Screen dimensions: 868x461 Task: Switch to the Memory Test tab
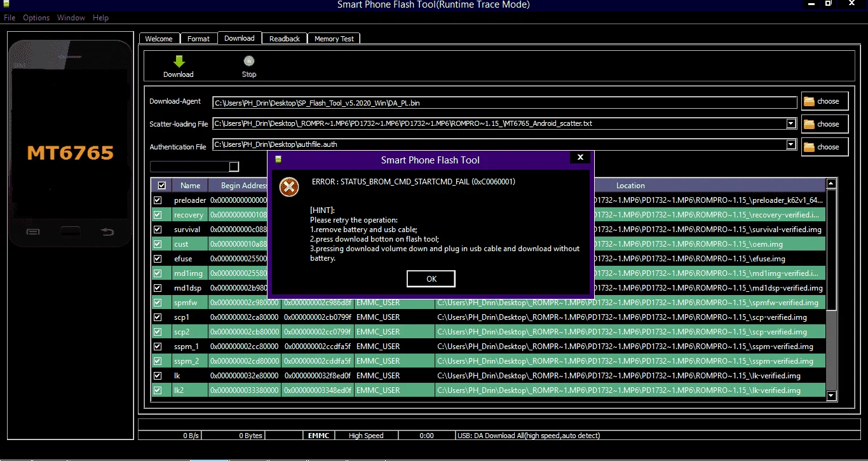(x=334, y=39)
